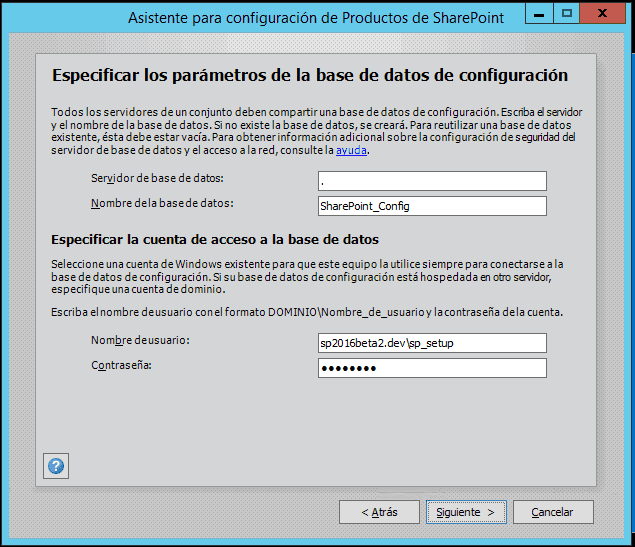
Task: Maximize the SharePoint wizard window
Action: [566, 13]
